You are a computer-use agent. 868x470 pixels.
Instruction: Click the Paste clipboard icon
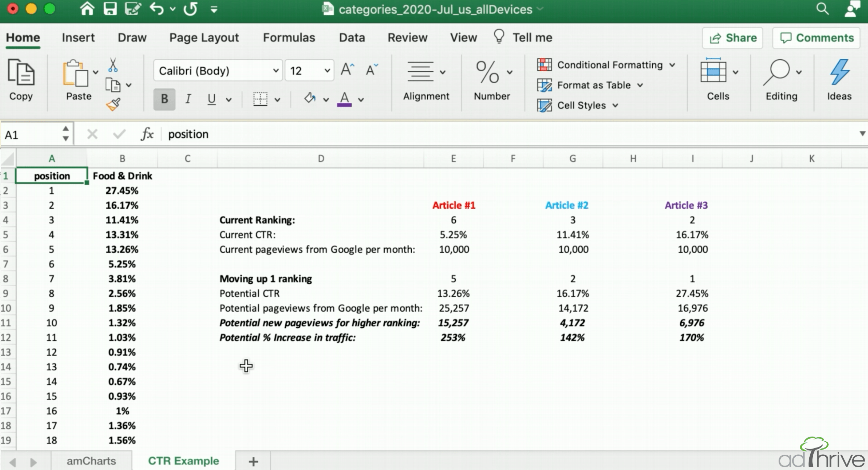75,73
